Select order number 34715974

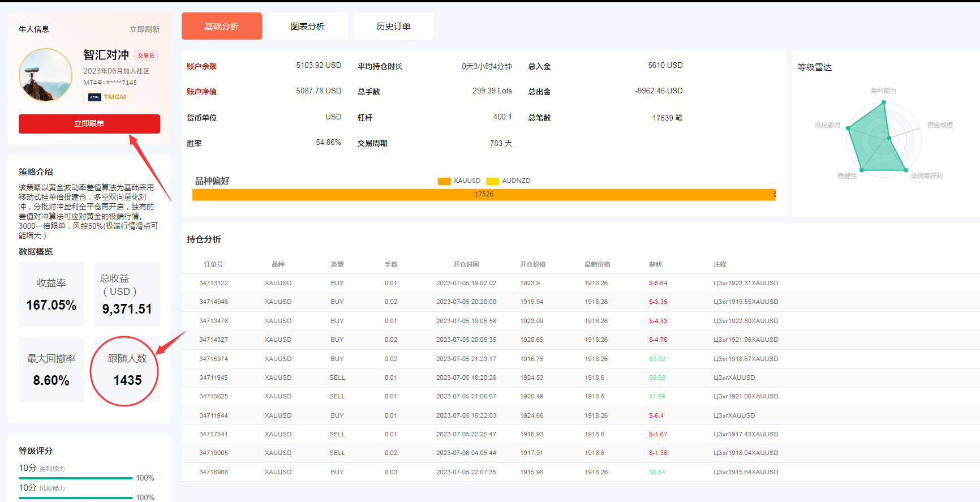[x=213, y=359]
